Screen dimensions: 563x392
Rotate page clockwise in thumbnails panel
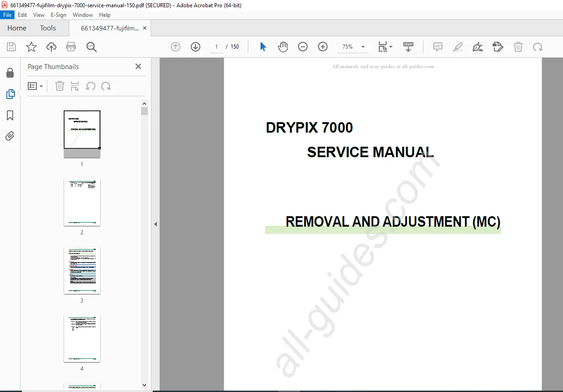tap(106, 86)
